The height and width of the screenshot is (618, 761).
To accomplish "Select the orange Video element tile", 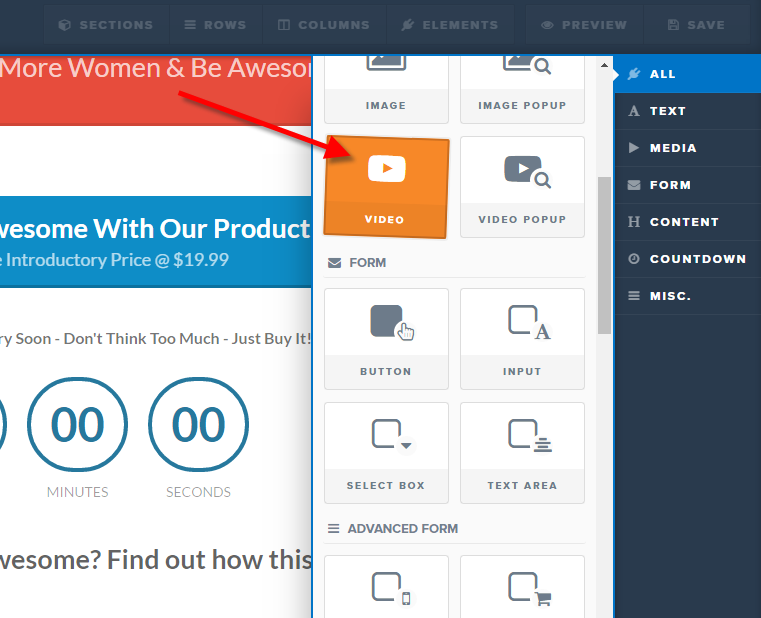I will point(386,187).
